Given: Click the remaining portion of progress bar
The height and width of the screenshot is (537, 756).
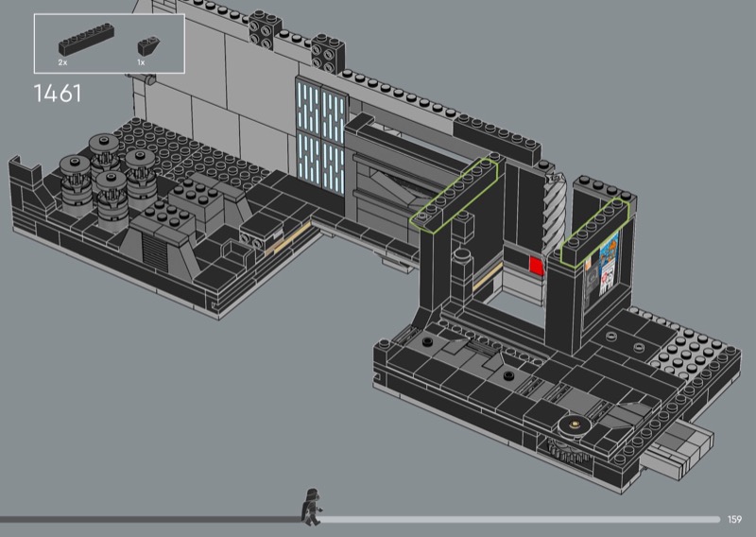Looking at the screenshot, I should pyautogui.click(x=520, y=519).
